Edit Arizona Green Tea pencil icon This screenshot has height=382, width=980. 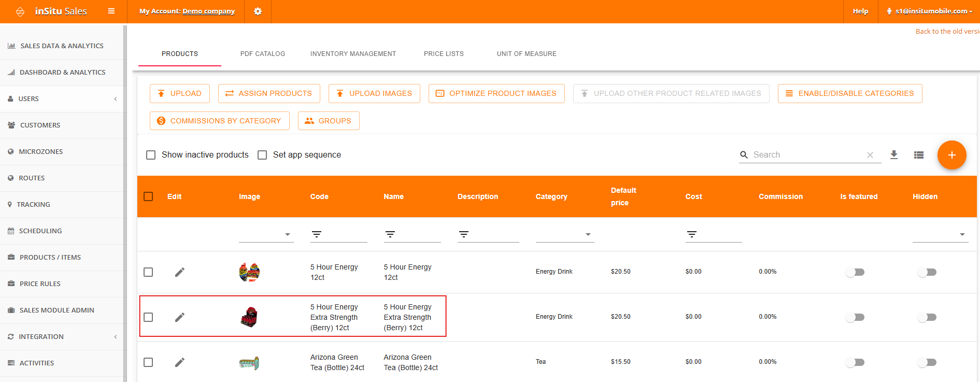[x=180, y=362]
